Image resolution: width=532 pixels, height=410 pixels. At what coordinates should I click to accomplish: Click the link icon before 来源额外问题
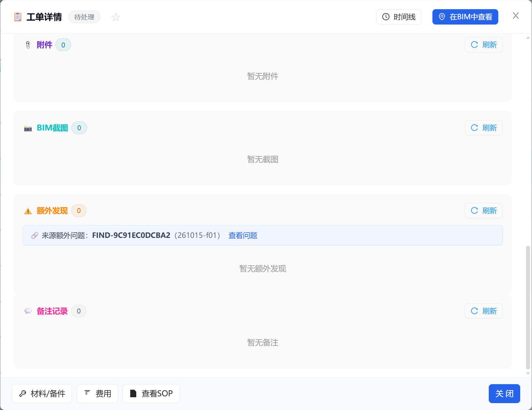[35, 236]
